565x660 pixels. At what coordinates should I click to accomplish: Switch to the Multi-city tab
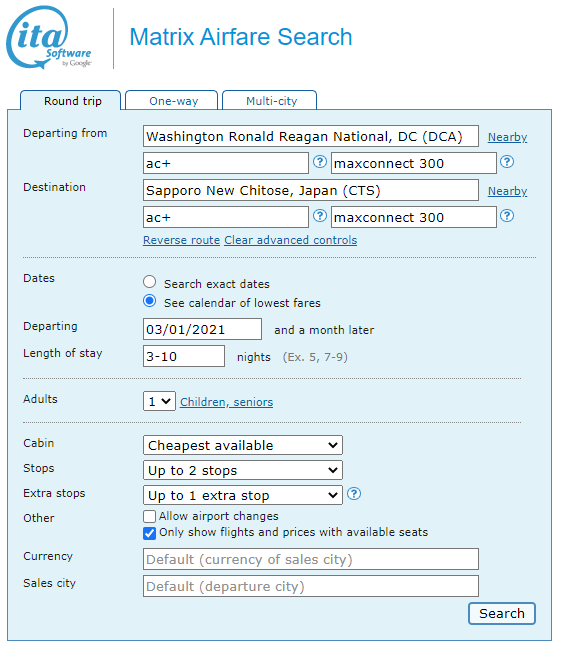(270, 101)
